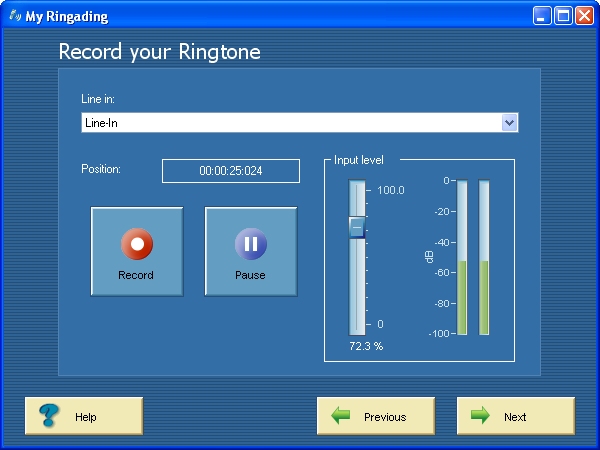Proceed with the Next button
This screenshot has width=600, height=450.
tap(516, 416)
